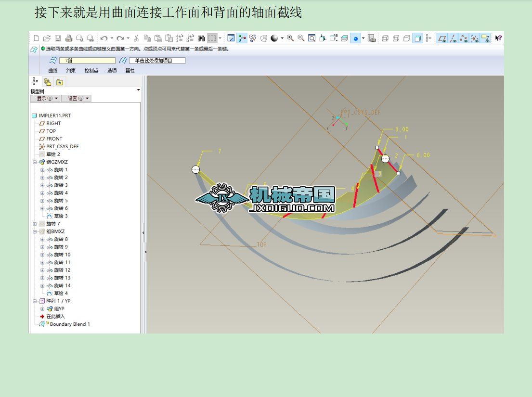Open the View Manager icon
Viewport: 532px width, 397px height.
[x=372, y=38]
